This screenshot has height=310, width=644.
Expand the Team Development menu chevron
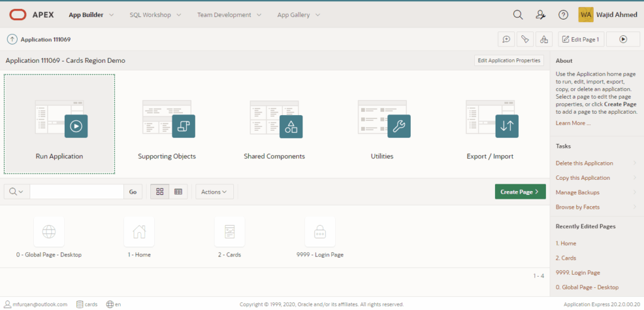pos(258,15)
